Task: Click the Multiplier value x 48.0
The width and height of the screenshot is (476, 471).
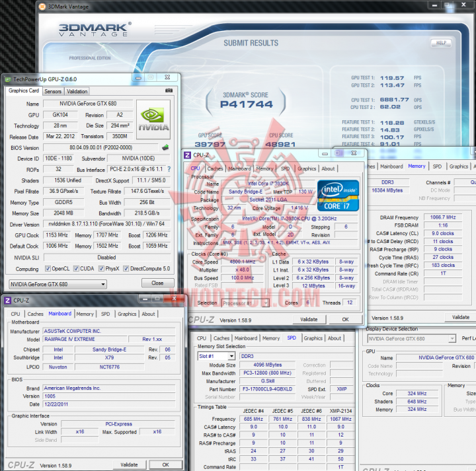Action: [242, 270]
